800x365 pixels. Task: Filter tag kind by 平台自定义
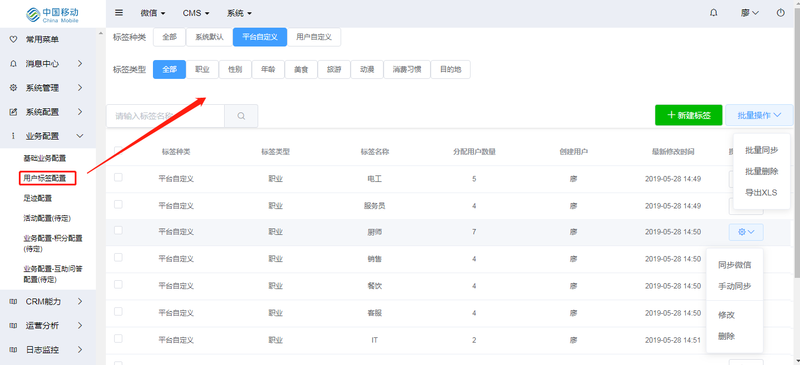coord(260,37)
